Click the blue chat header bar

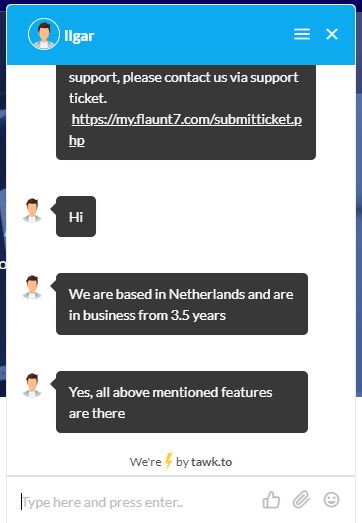[181, 35]
